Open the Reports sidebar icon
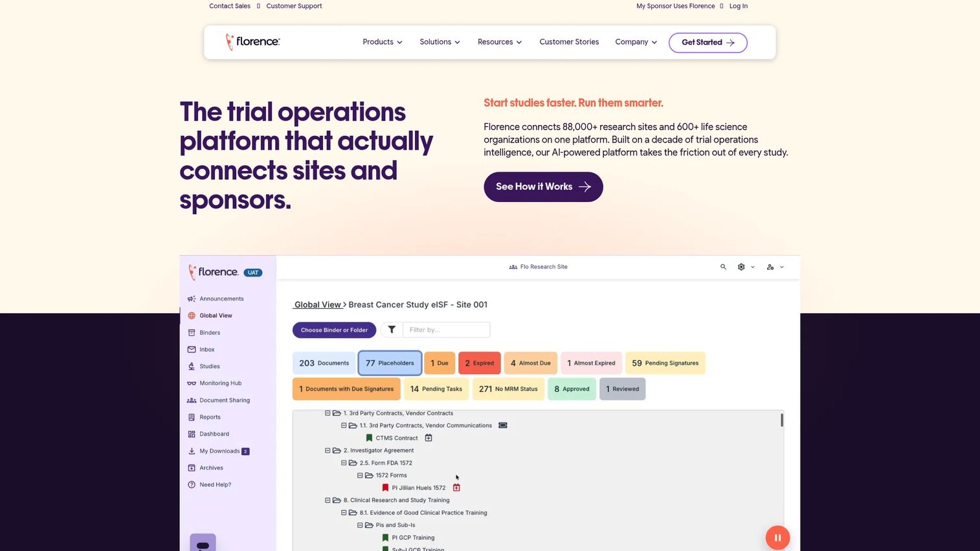The image size is (980, 551). click(192, 417)
